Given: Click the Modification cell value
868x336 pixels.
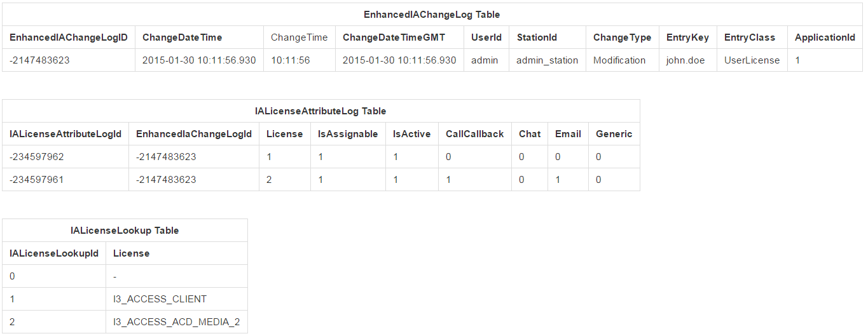Looking at the screenshot, I should coord(619,60).
